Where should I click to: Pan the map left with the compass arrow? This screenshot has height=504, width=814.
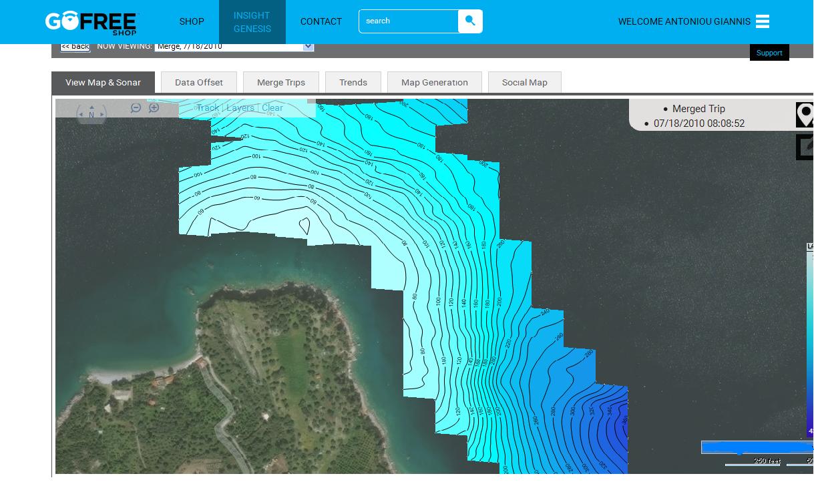coord(81,114)
